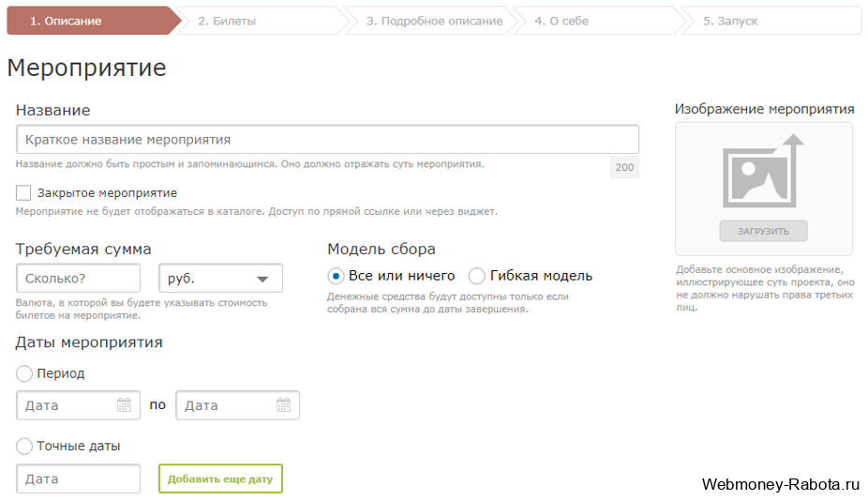Focus the period end Дата field

pos(237,405)
